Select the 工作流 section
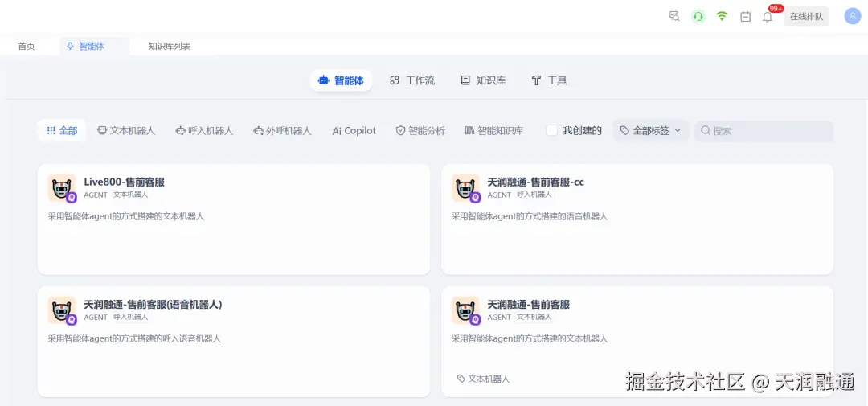The image size is (868, 406). coord(412,80)
